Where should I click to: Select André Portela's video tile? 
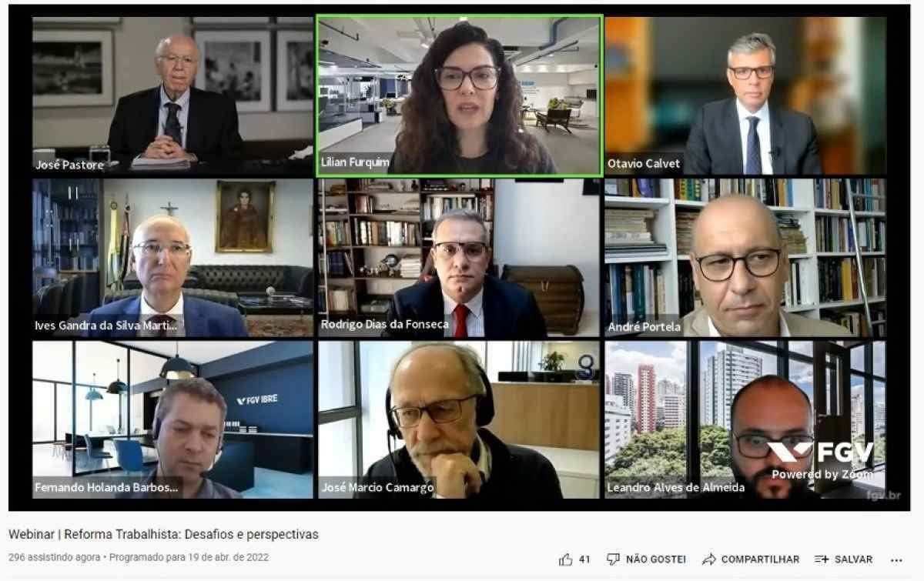coord(745,258)
